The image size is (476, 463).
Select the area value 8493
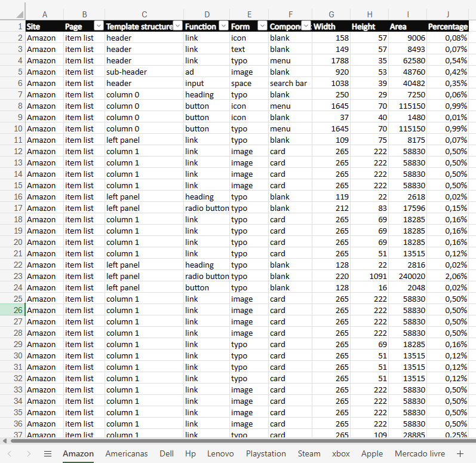pyautogui.click(x=408, y=49)
